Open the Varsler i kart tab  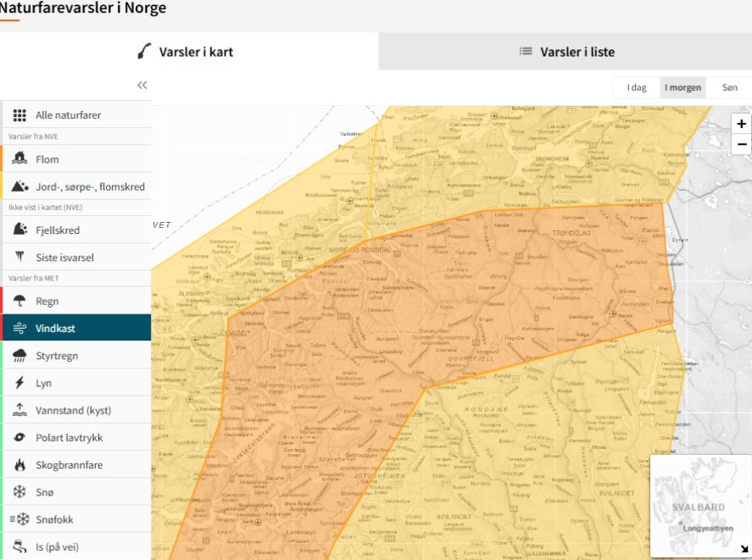tap(187, 52)
